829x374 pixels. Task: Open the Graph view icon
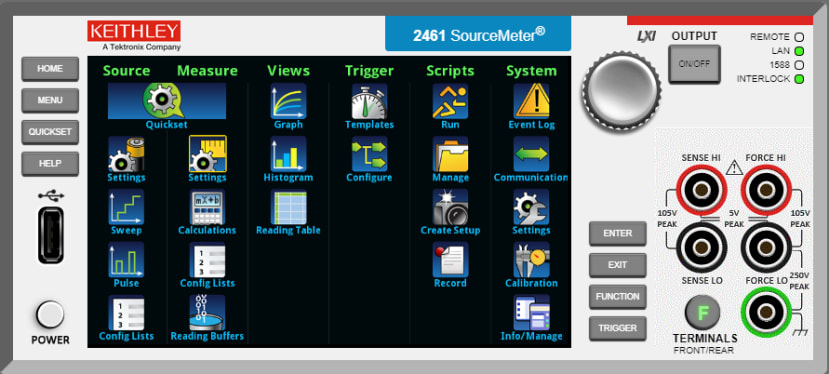point(288,101)
